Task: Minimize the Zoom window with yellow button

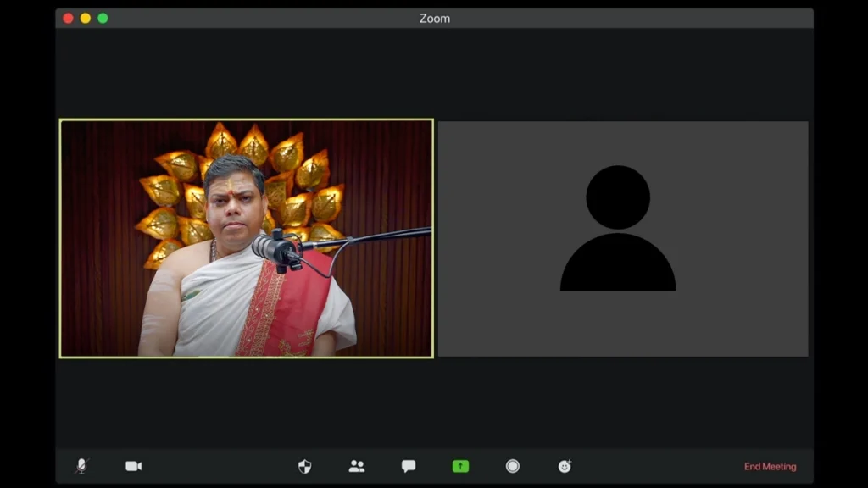Action: [86, 18]
